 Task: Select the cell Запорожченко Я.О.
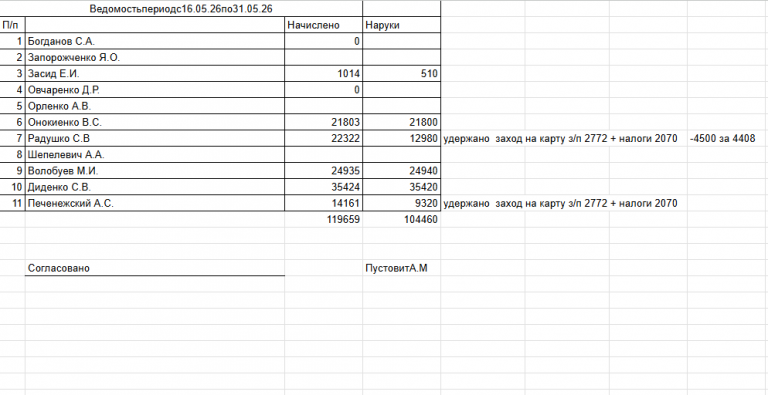coord(155,57)
